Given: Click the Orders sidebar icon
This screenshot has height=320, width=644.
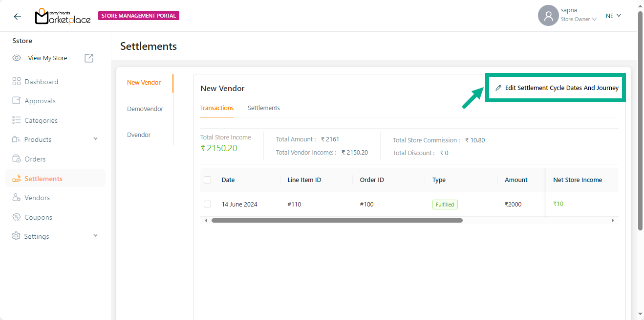Looking at the screenshot, I should [17, 159].
